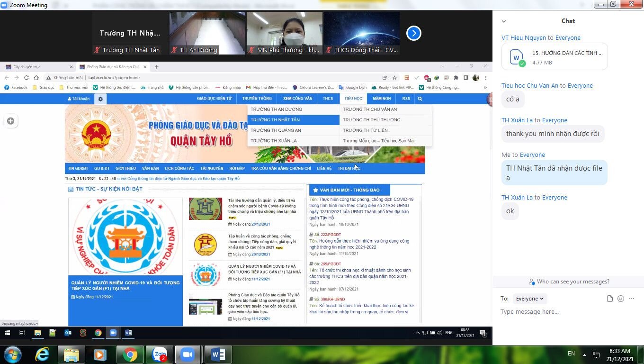Click the reload page icon in Chrome
The height and width of the screenshot is (364, 644).
click(x=26, y=77)
